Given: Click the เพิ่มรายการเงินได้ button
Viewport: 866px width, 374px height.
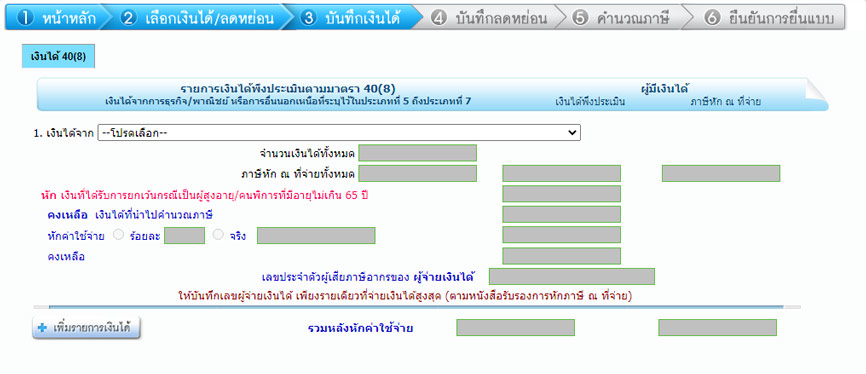Looking at the screenshot, I should tap(86, 328).
